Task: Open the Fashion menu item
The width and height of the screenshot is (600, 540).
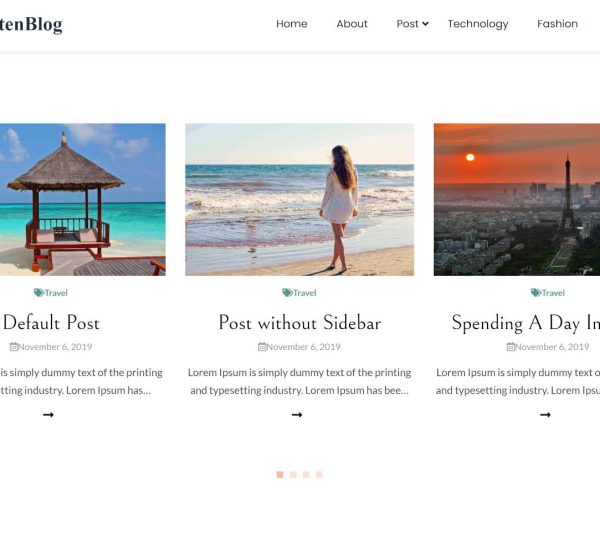Action: [558, 24]
